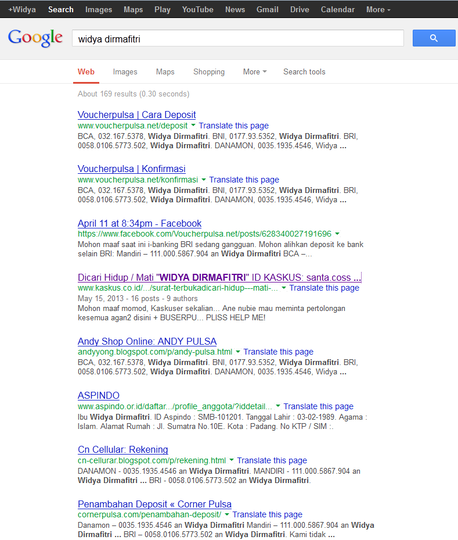Open Calendar from the top bar
The image size is (458, 540).
coord(337,10)
